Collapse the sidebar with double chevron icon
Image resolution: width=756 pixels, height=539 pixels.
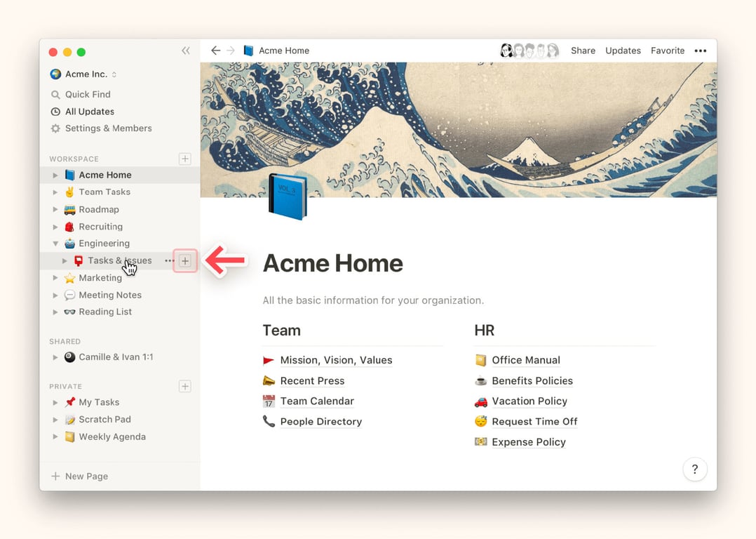pos(185,51)
